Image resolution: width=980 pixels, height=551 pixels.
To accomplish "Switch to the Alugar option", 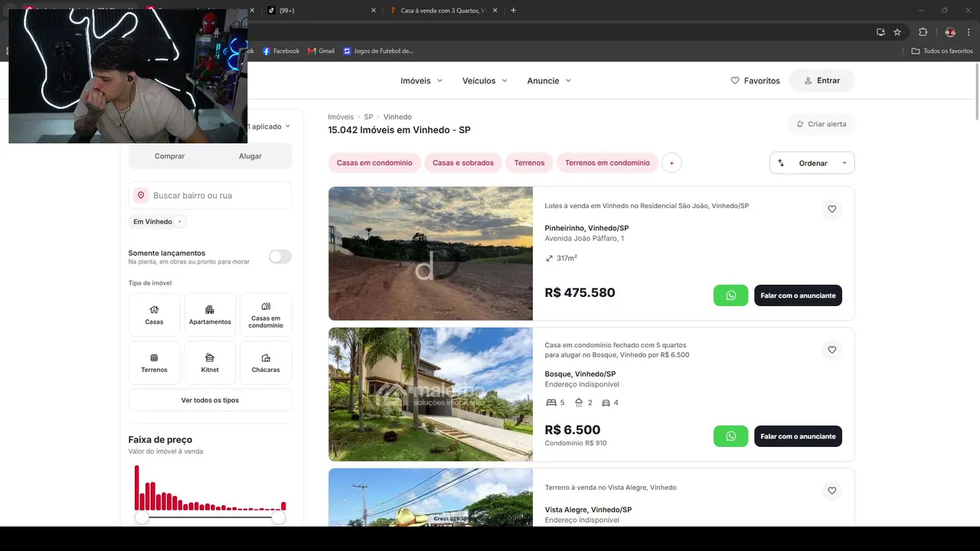I will point(250,156).
